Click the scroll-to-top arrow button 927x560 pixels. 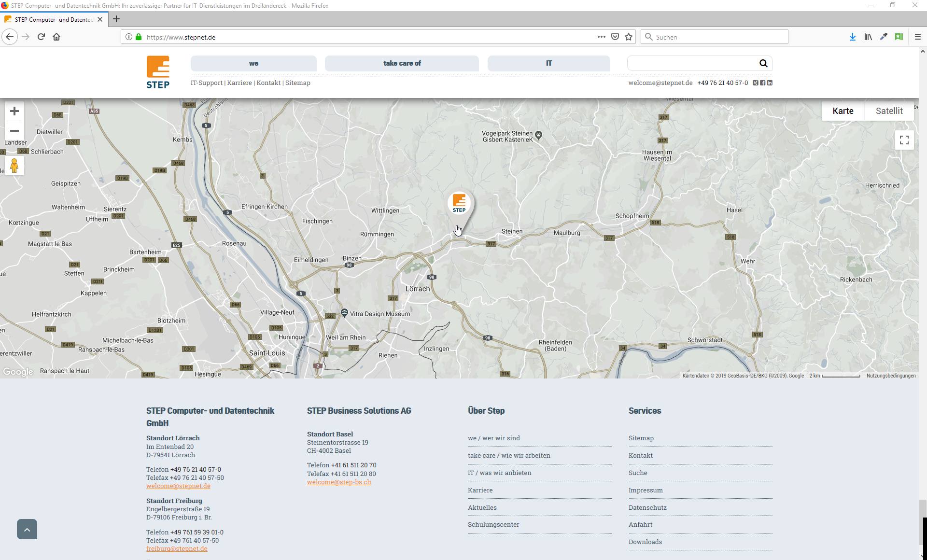(x=27, y=529)
